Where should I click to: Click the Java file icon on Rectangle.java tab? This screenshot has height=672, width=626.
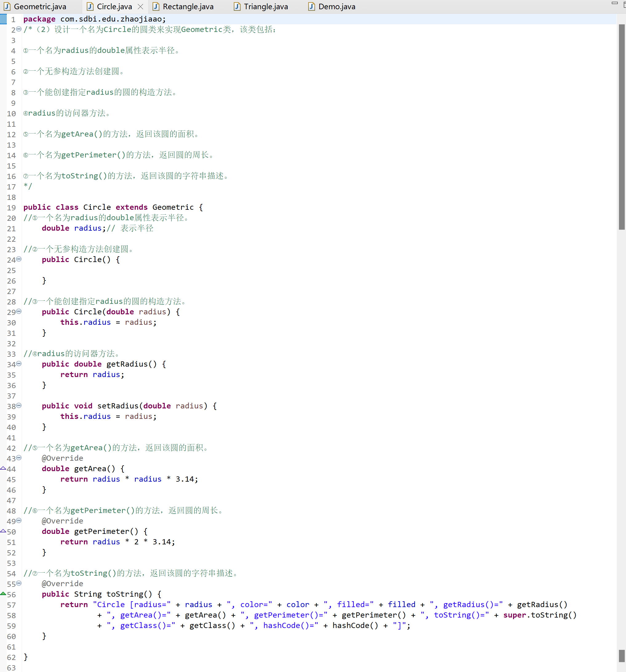(x=156, y=6)
